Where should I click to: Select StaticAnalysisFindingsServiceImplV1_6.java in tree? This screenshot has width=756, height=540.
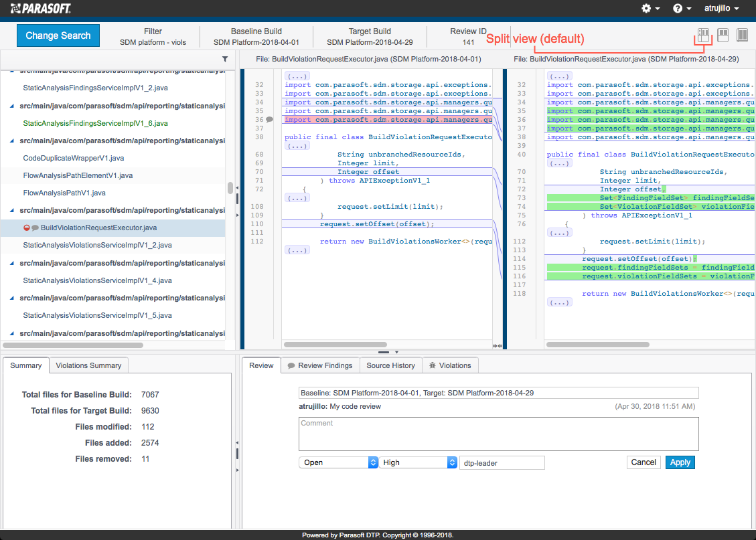tap(96, 123)
